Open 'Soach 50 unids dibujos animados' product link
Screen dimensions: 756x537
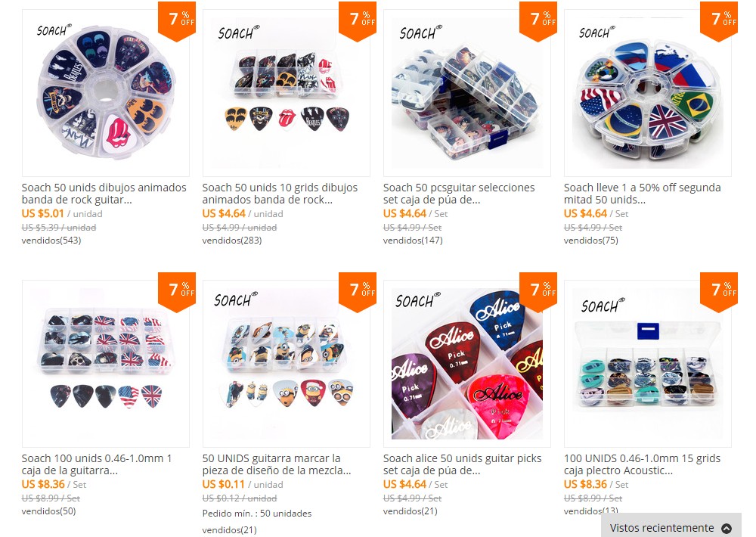point(104,194)
